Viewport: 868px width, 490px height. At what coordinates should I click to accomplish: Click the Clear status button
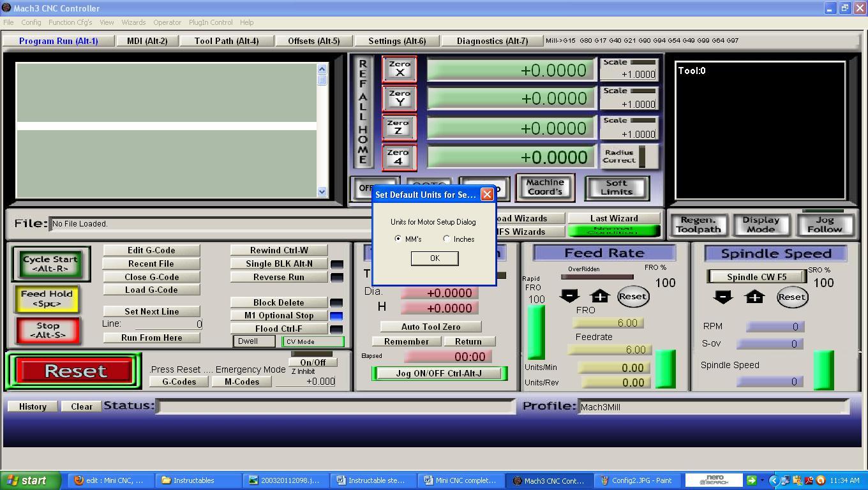coord(82,406)
